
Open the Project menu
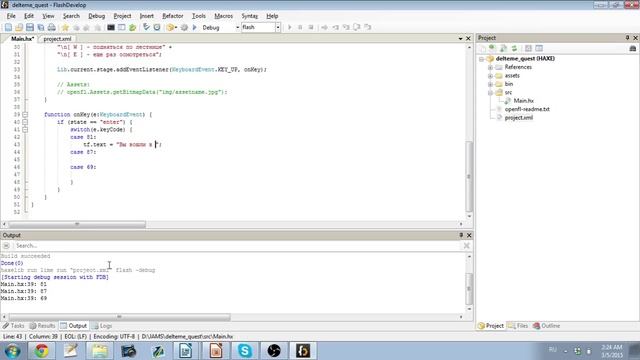122,16
